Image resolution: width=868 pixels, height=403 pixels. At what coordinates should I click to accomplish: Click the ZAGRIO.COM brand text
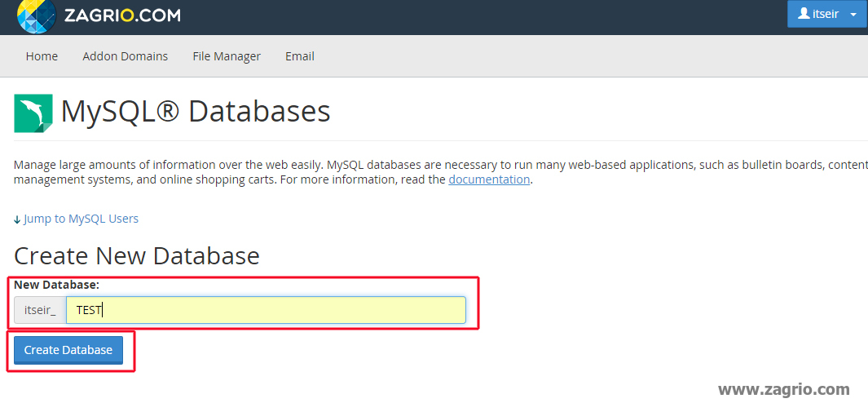pyautogui.click(x=121, y=15)
